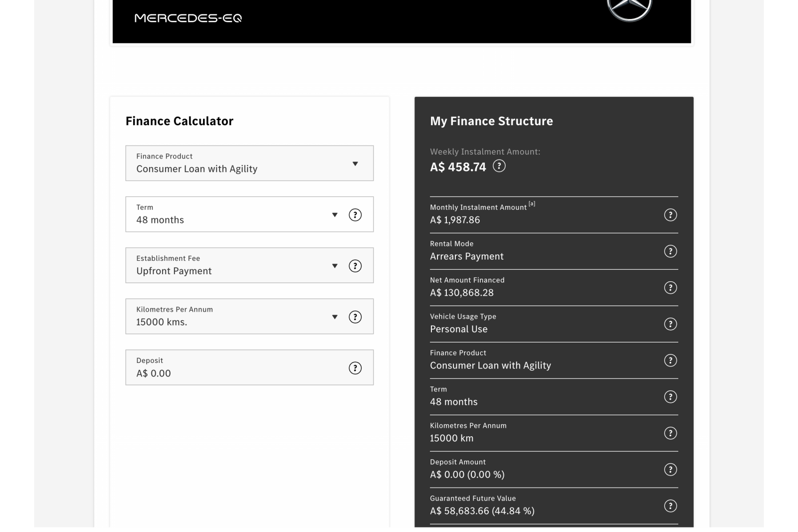Click help icon beside Kilometres Per Annum dropdown

pos(355,317)
